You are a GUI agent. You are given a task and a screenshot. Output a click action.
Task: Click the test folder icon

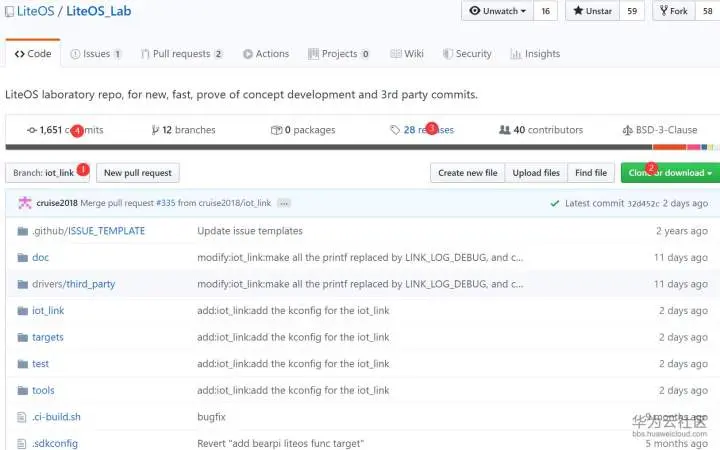pyautogui.click(x=22, y=364)
